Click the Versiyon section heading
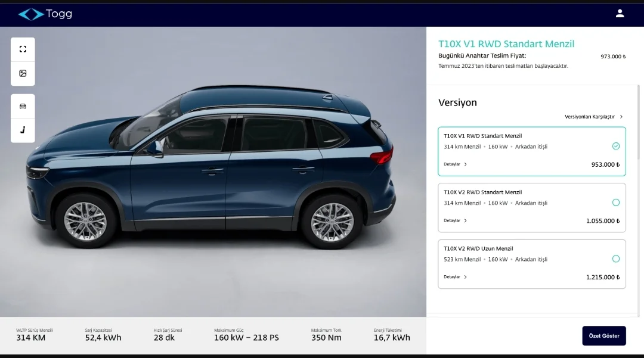Screen dimensions: 644x358 [x=457, y=102]
